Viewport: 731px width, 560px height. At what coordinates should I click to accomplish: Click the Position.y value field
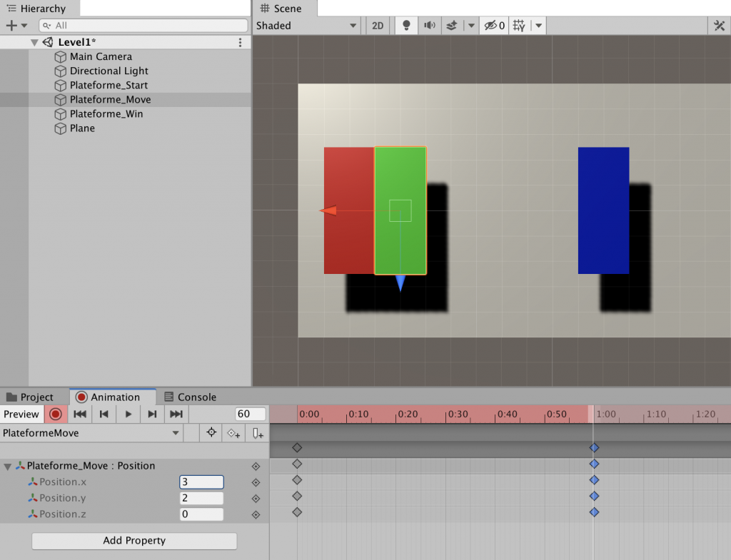pyautogui.click(x=201, y=498)
